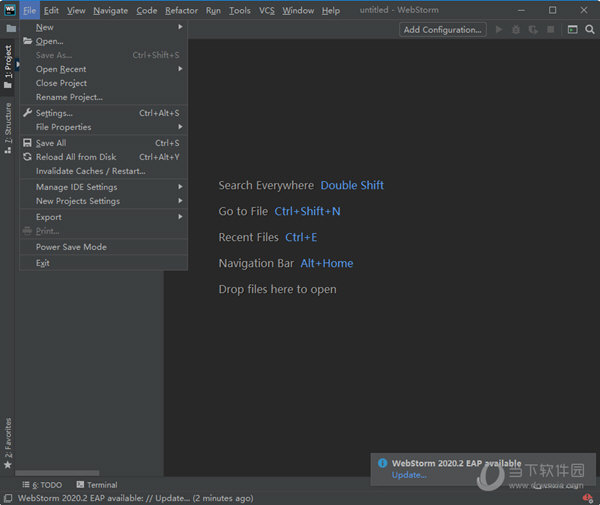Select Close Project menu entry
The image size is (600, 505).
pyautogui.click(x=103, y=83)
